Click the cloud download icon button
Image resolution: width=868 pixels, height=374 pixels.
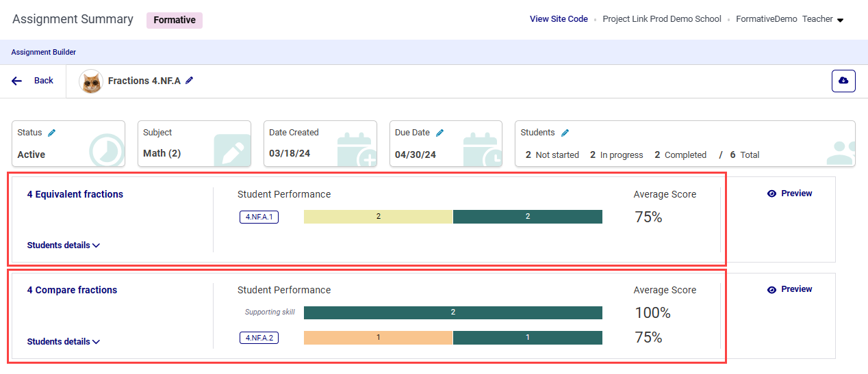(843, 81)
